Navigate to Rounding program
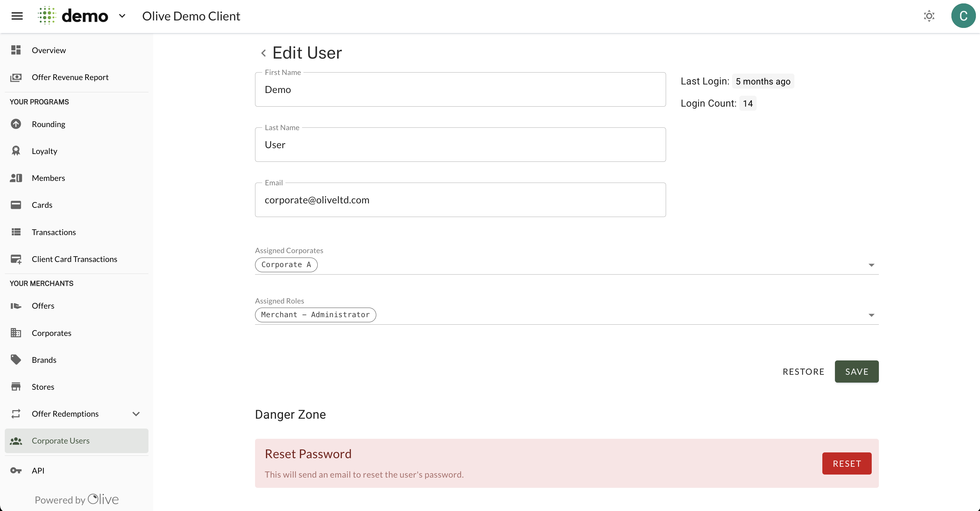The height and width of the screenshot is (511, 980). [77, 124]
